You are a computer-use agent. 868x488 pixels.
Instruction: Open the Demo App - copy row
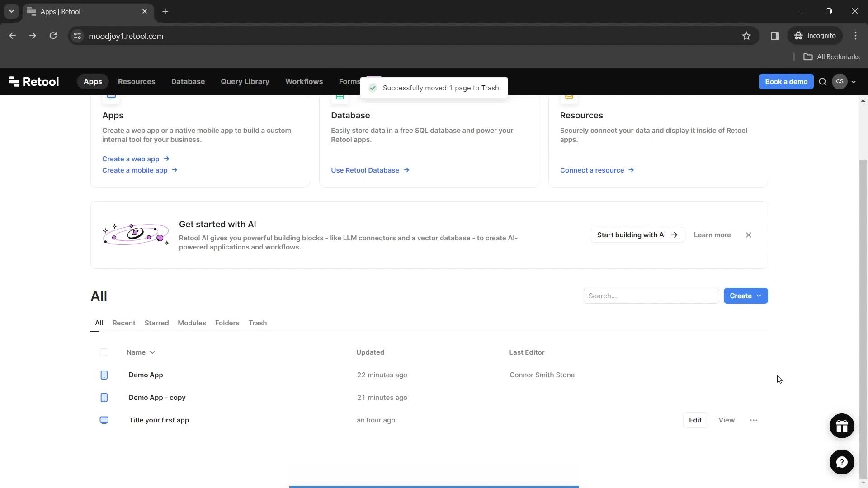(429, 398)
